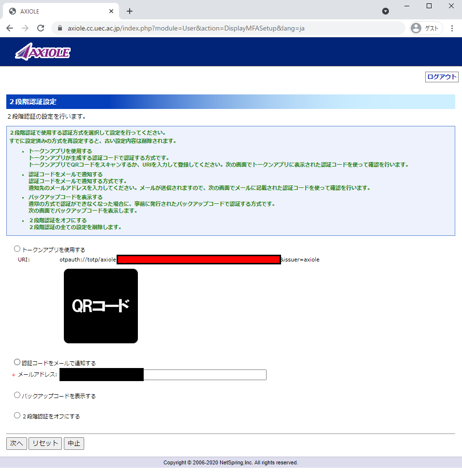The image size is (462, 476).
Task: Select トークンアプリを使用する radio option
Action: pos(17,249)
